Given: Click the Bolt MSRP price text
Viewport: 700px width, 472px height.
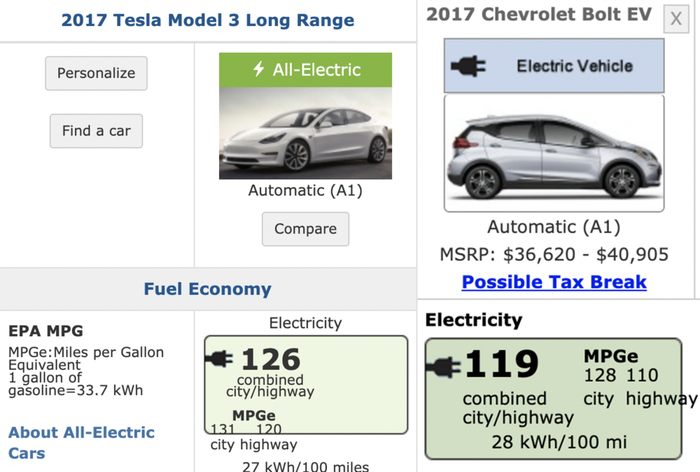Looking at the screenshot, I should pyautogui.click(x=553, y=254).
